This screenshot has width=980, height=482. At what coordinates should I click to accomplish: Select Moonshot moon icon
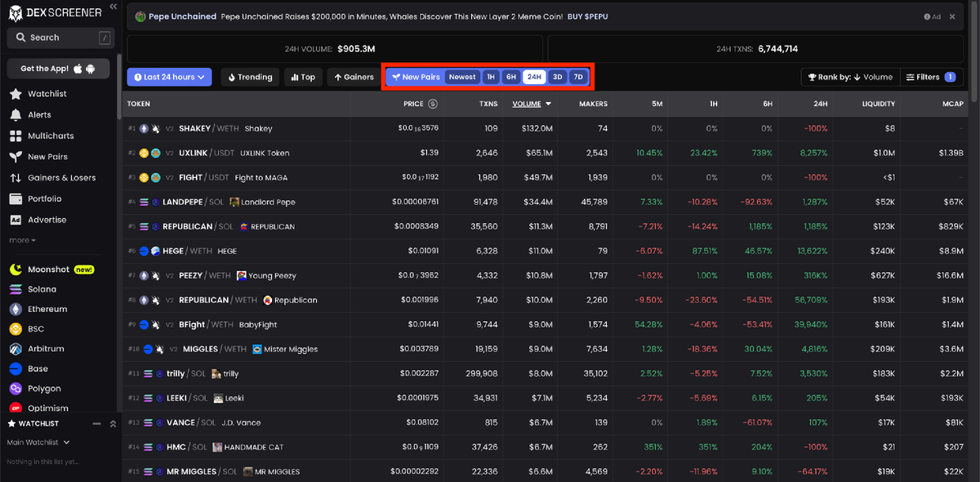click(16, 270)
